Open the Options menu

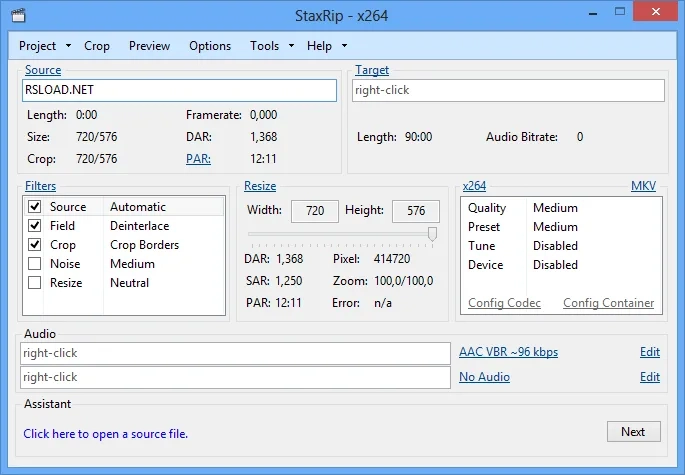(210, 46)
